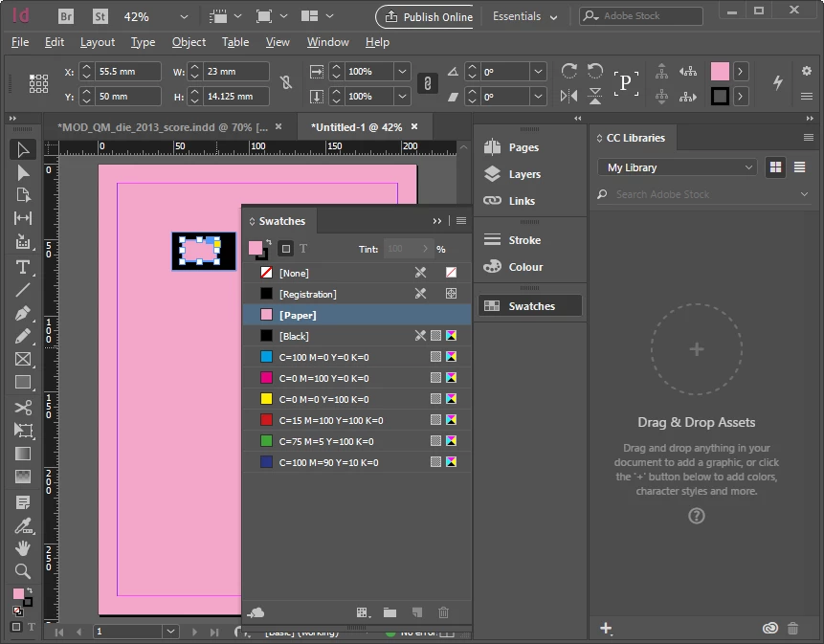Click the New Swatch icon in Swatches panel
Screen dimensions: 824x644
coord(416,612)
